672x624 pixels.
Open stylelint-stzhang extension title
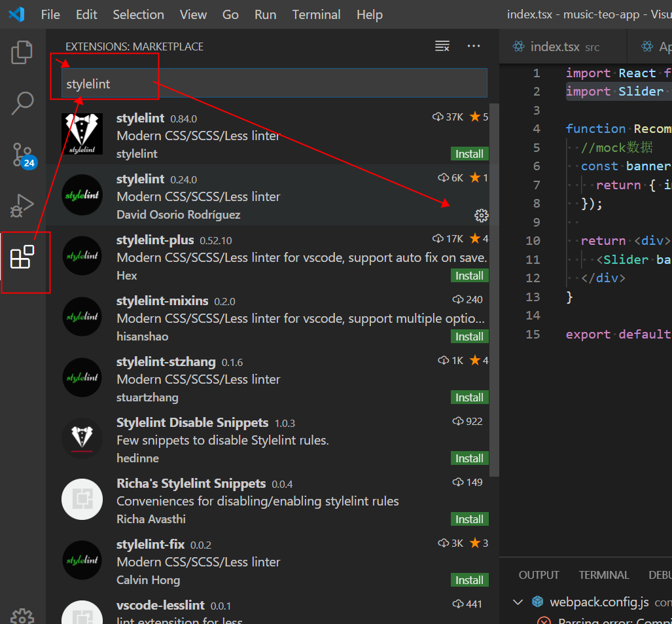click(x=166, y=361)
